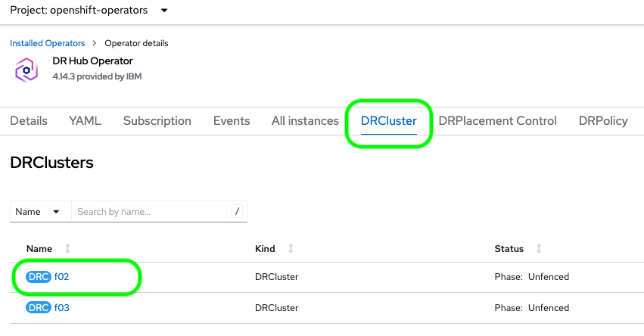644x336 pixels.
Task: Switch to the DRPolicy tab
Action: (603, 121)
